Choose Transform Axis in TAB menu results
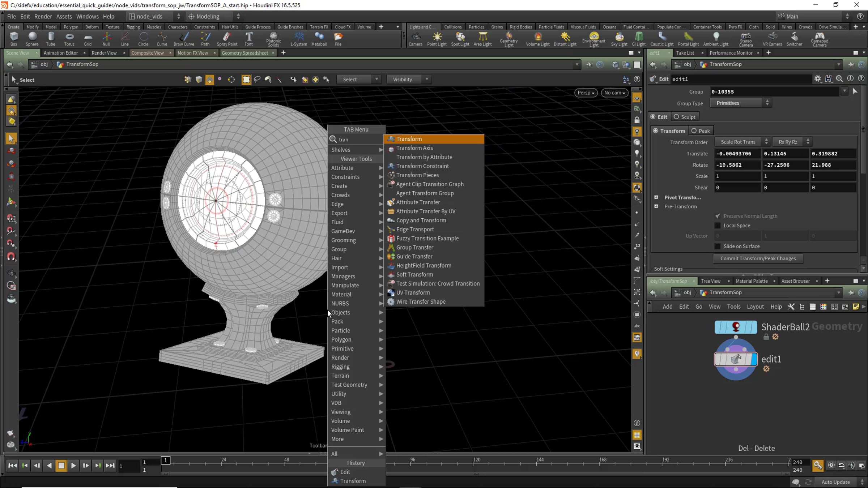This screenshot has width=868, height=488. (x=434, y=148)
